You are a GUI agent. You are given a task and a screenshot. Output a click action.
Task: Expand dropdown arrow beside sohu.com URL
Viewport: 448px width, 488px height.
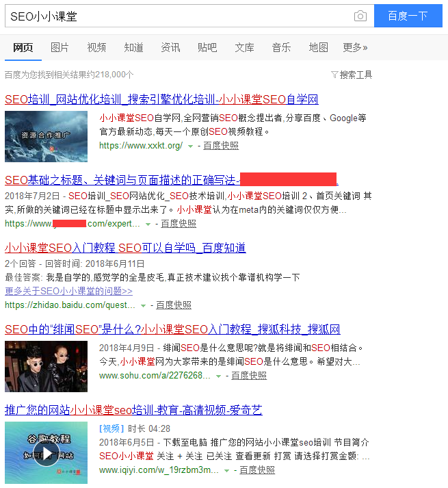coord(218,376)
